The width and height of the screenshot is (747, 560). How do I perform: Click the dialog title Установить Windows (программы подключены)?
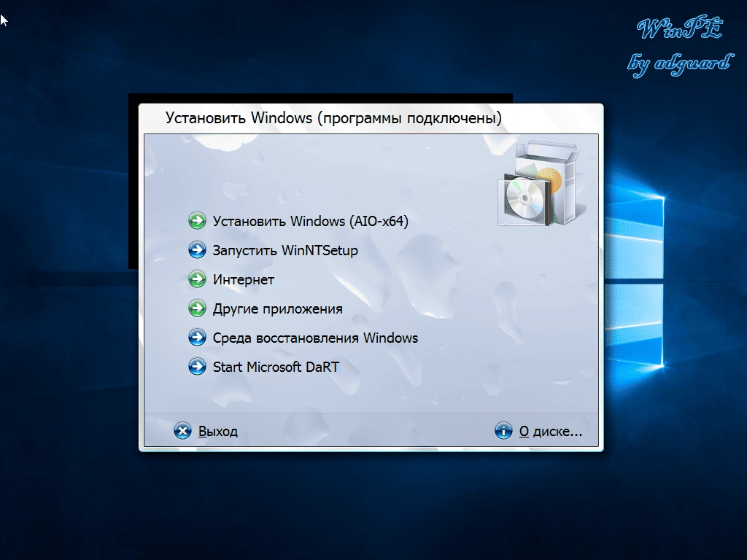pyautogui.click(x=333, y=118)
